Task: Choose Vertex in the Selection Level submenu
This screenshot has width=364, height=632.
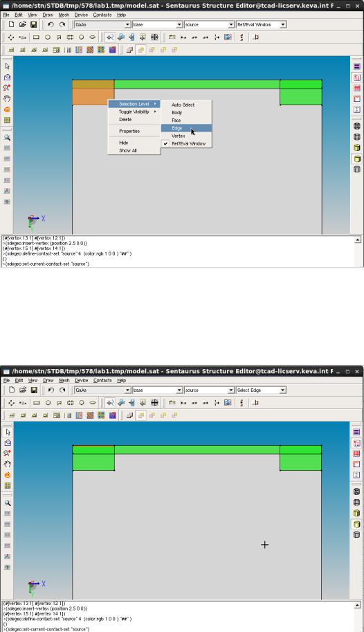Action: (x=186, y=136)
